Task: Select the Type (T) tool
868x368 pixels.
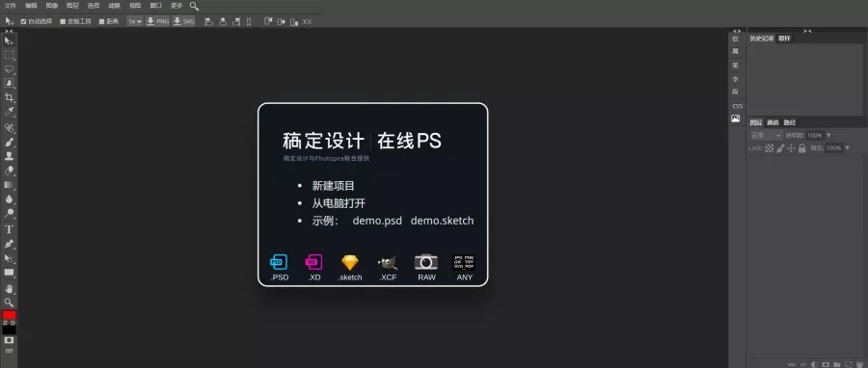Action: (x=9, y=229)
